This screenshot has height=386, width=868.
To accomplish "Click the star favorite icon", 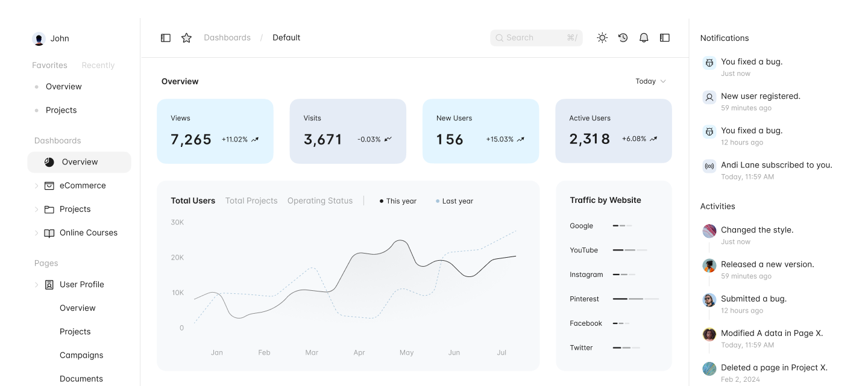I will (187, 38).
